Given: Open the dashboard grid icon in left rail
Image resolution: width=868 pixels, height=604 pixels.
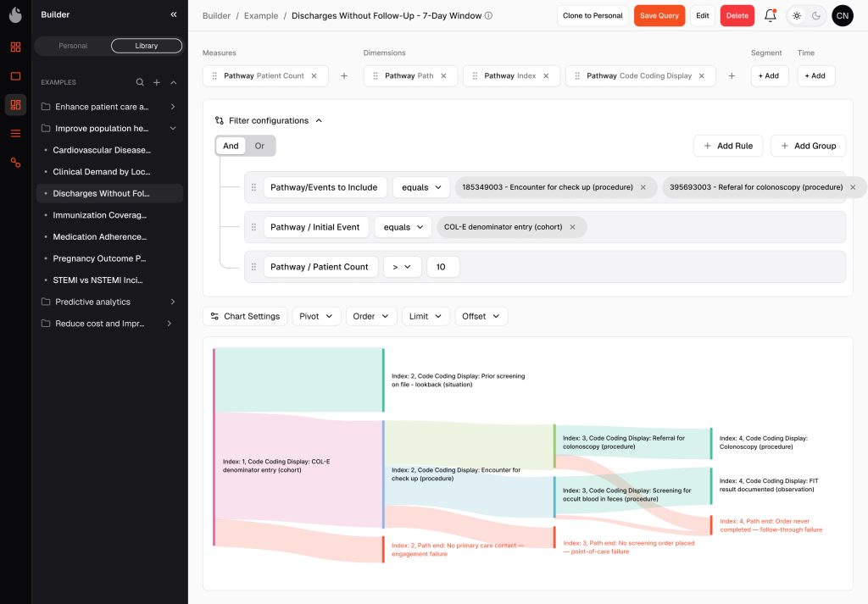Looking at the screenshot, I should (x=15, y=47).
